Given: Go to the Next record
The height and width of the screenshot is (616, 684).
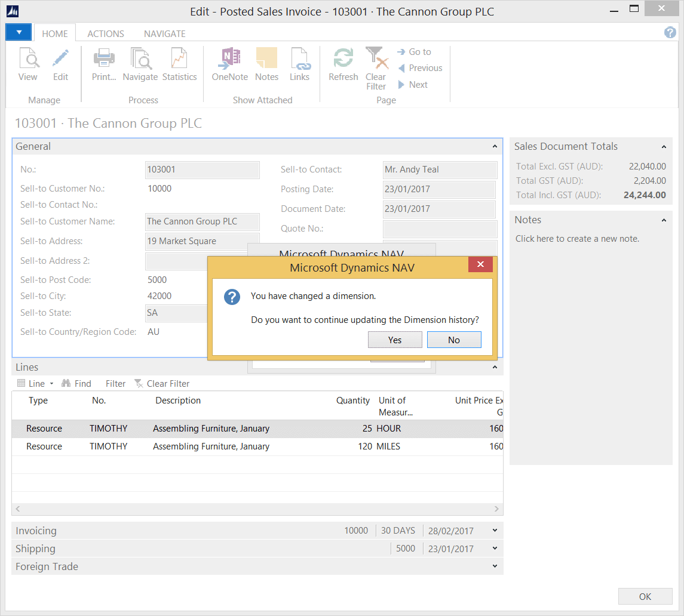Looking at the screenshot, I should [413, 85].
